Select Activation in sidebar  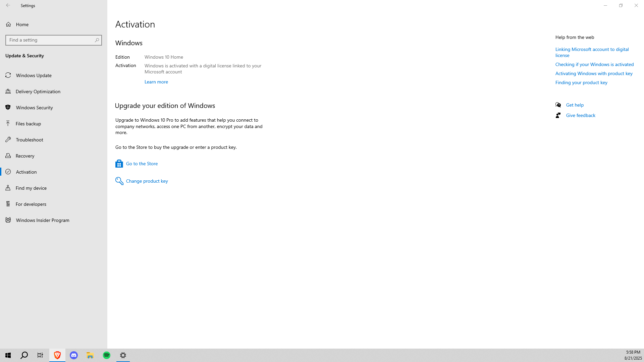54,172
